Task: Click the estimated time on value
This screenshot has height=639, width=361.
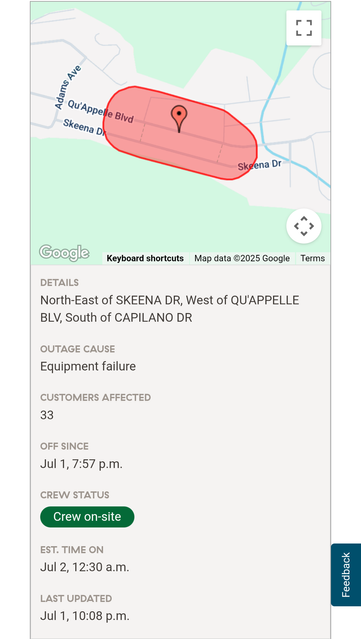Action: [84, 567]
